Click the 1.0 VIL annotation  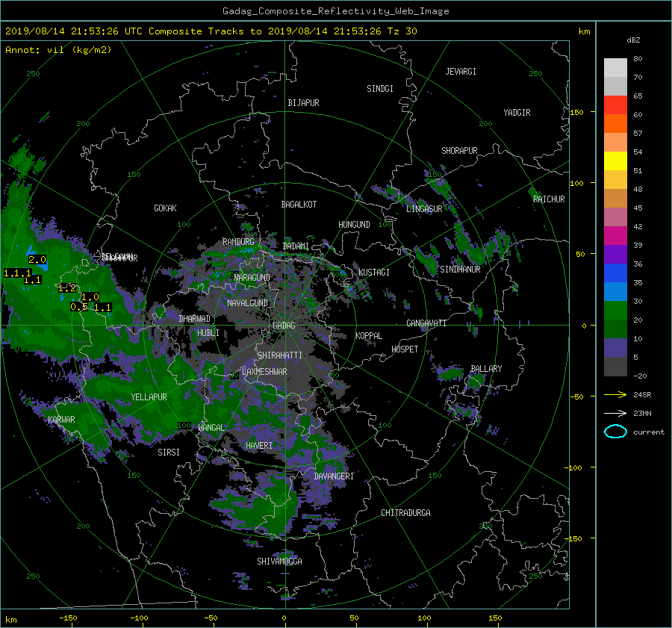click(90, 297)
